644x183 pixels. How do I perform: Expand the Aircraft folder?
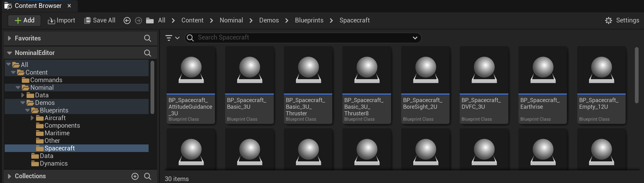[32, 118]
